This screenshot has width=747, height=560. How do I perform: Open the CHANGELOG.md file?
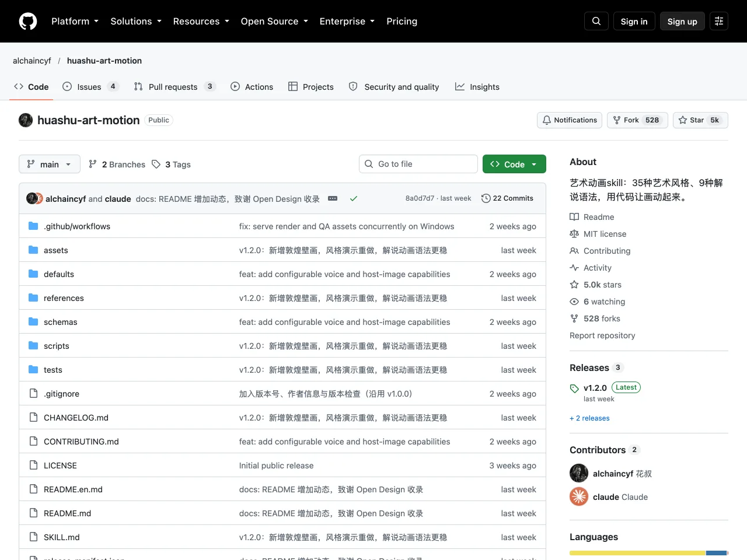click(x=76, y=418)
